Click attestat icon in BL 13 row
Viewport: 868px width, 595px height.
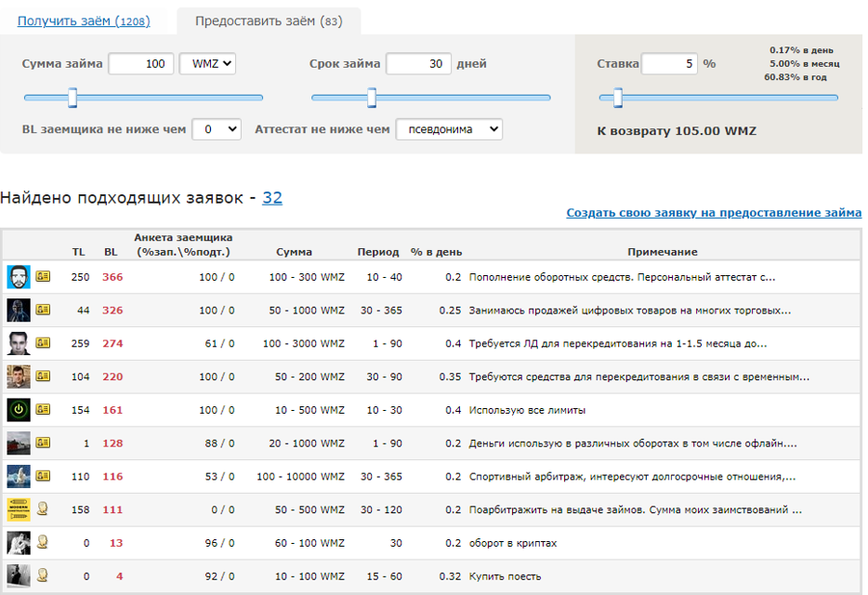[43, 542]
